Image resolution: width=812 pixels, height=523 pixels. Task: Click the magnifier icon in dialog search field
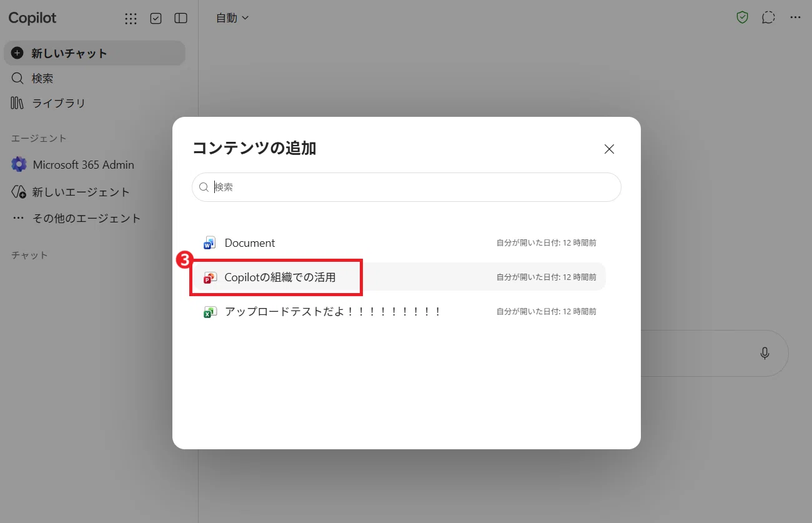204,187
